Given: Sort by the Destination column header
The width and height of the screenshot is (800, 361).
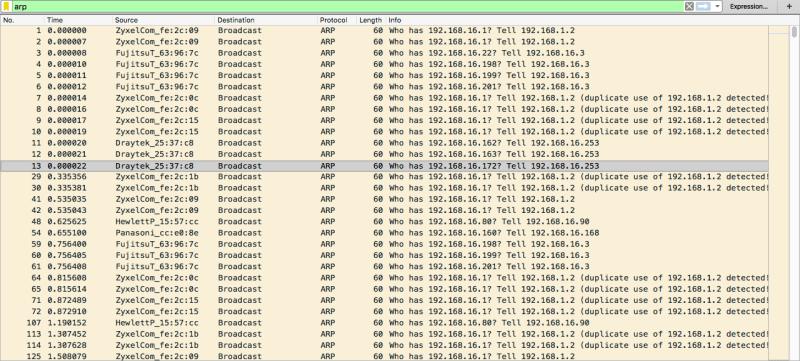Looking at the screenshot, I should pyautogui.click(x=266, y=20).
